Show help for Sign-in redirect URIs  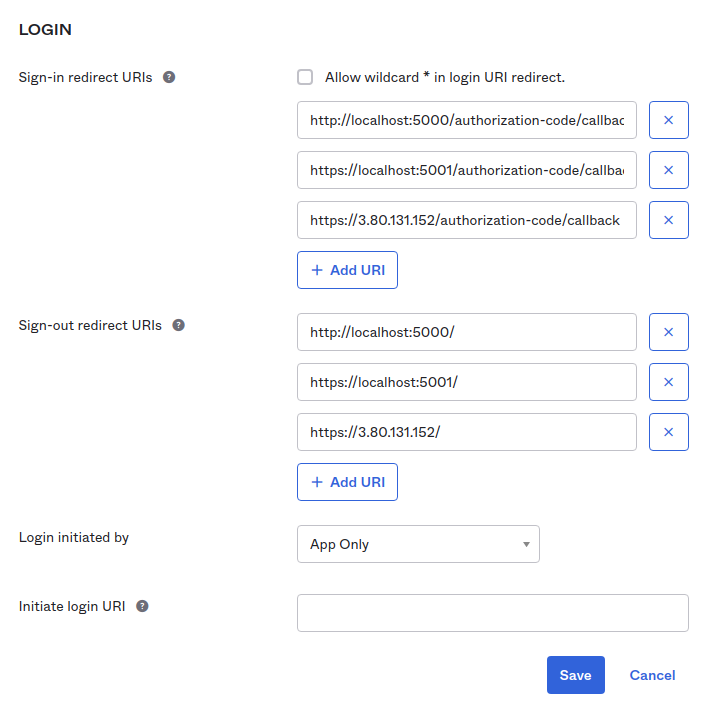169,77
